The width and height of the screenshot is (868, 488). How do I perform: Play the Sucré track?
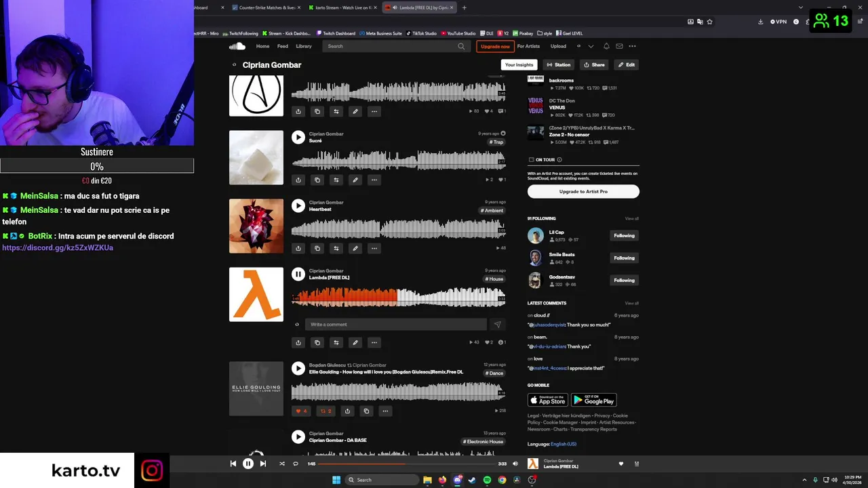coord(298,137)
